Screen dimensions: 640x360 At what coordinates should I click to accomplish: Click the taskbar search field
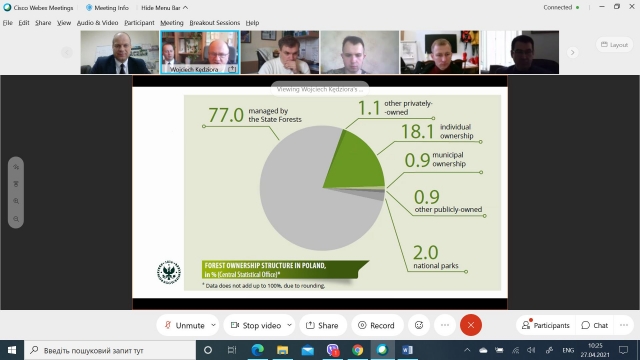point(110,350)
